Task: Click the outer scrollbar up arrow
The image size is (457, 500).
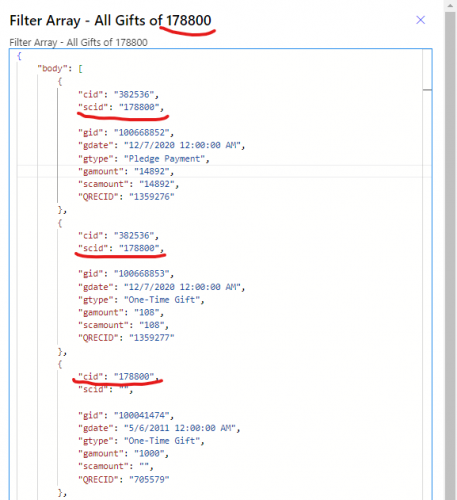Action: (x=451, y=6)
